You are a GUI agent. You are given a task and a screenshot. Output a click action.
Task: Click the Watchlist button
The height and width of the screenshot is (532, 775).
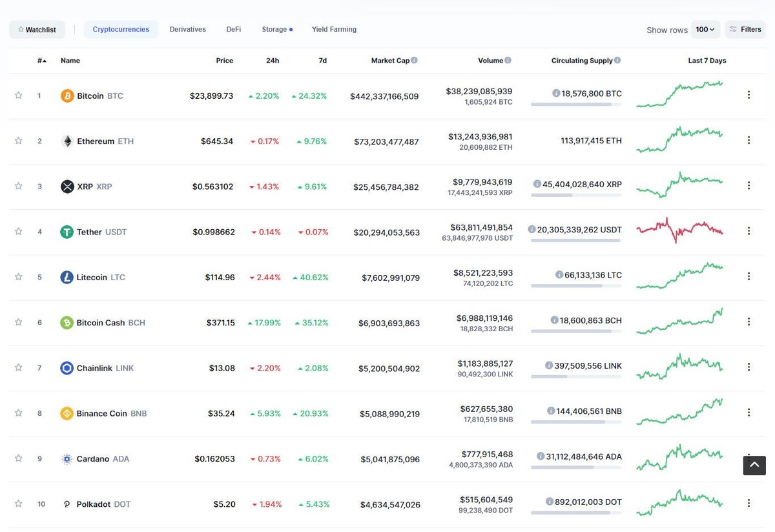tap(37, 29)
